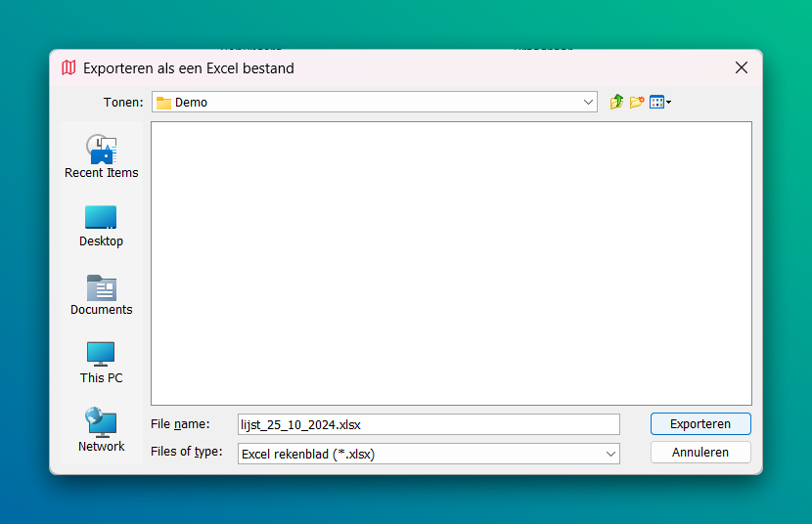
Task: Select This PC in sidebar
Action: coord(102,362)
